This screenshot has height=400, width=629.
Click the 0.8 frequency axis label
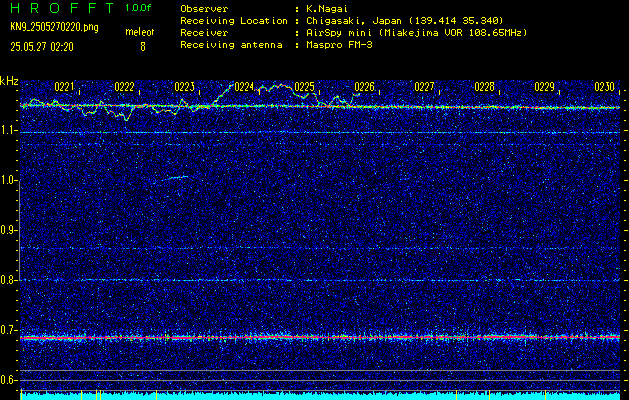8,280
